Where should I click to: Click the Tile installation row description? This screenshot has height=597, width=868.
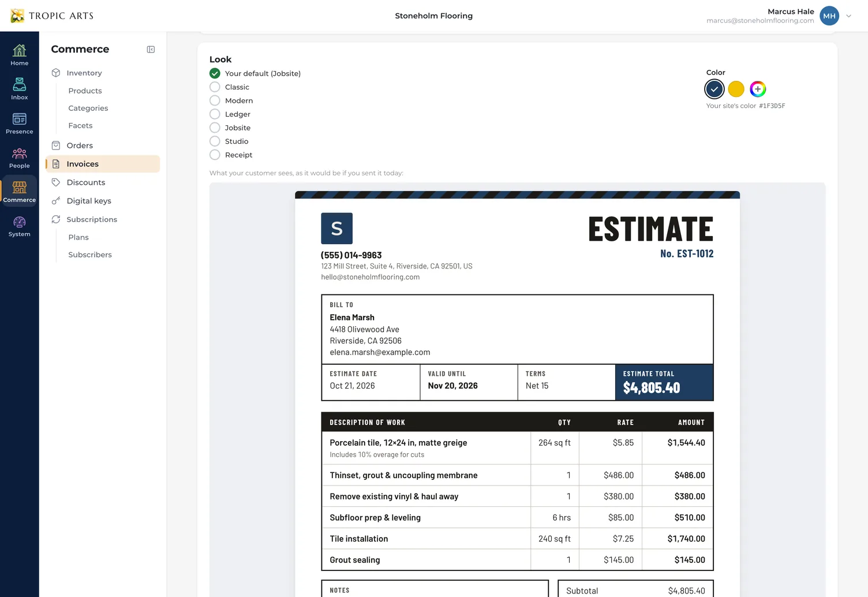(359, 539)
